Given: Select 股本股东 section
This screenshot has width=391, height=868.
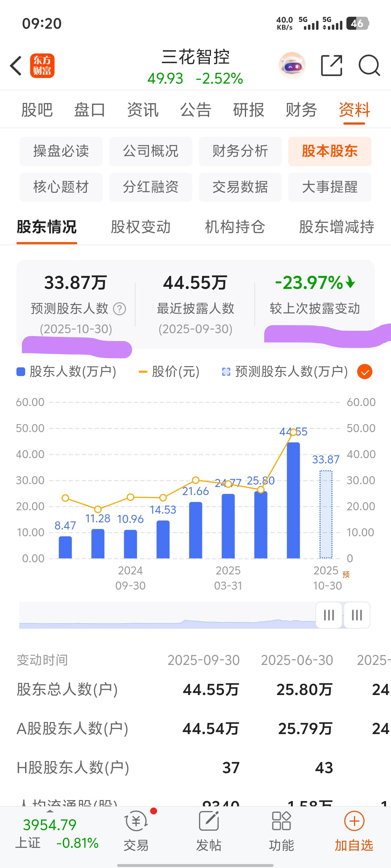Looking at the screenshot, I should pyautogui.click(x=330, y=151).
